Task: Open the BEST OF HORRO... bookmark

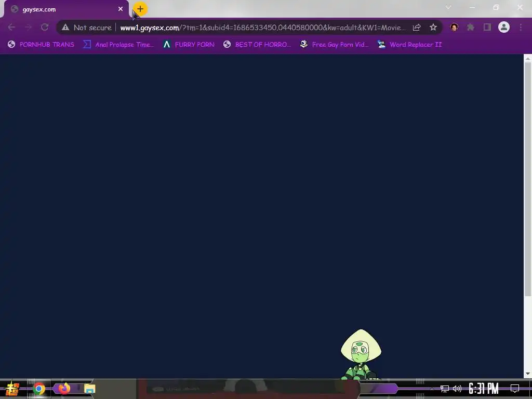Action: click(x=257, y=45)
